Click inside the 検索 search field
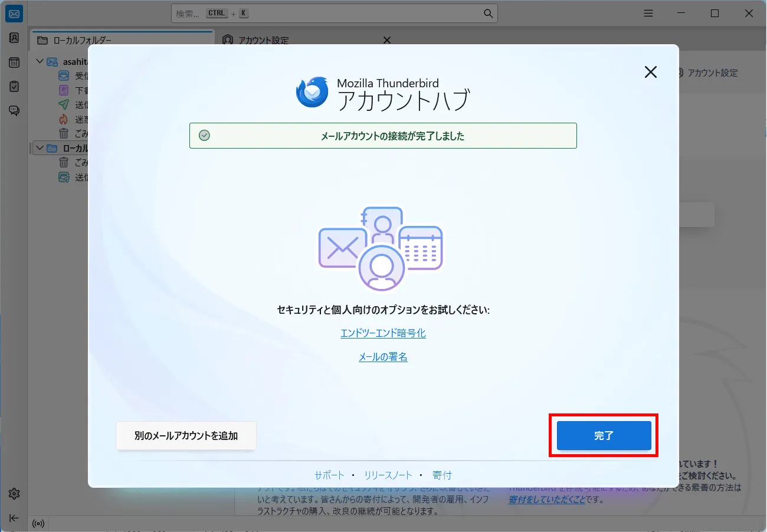This screenshot has height=532, width=767. point(333,13)
